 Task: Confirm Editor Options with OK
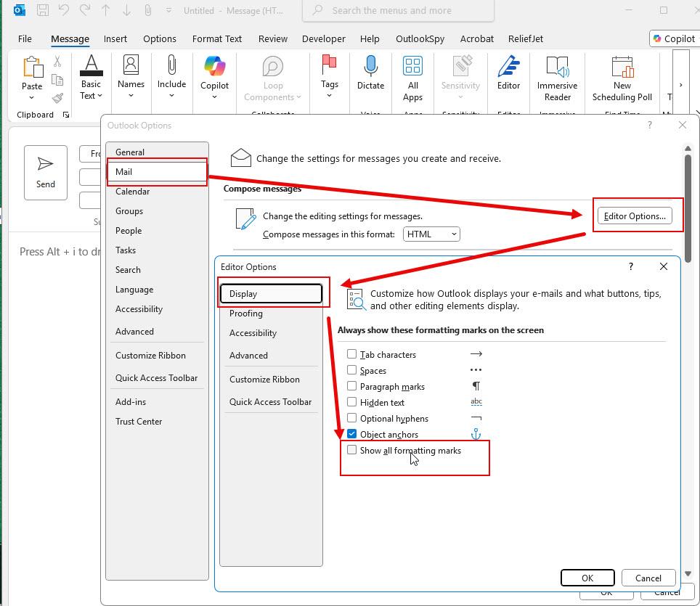point(587,578)
